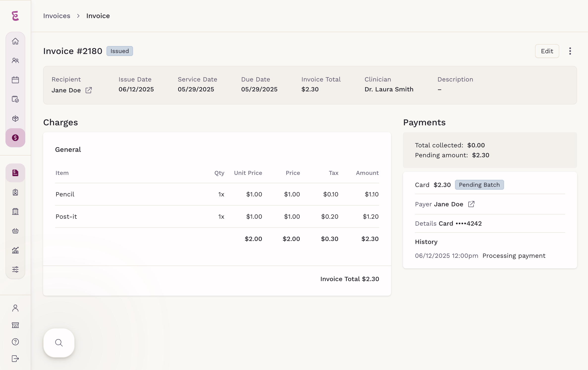Click the Post-it amount $1.20
The image size is (588, 370).
pyautogui.click(x=371, y=216)
